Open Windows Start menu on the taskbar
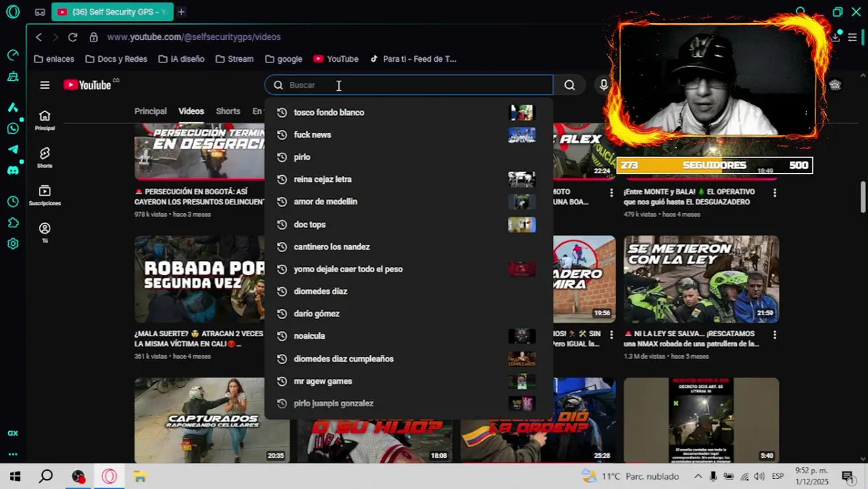This screenshot has height=489, width=868. point(15,477)
